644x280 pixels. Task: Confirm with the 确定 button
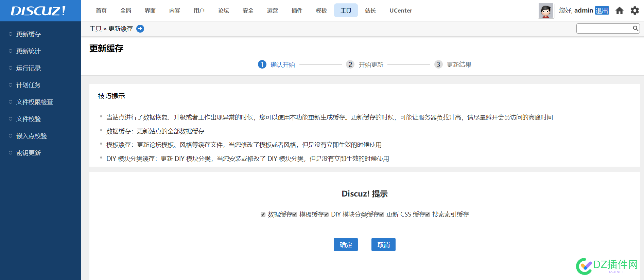pyautogui.click(x=346, y=245)
